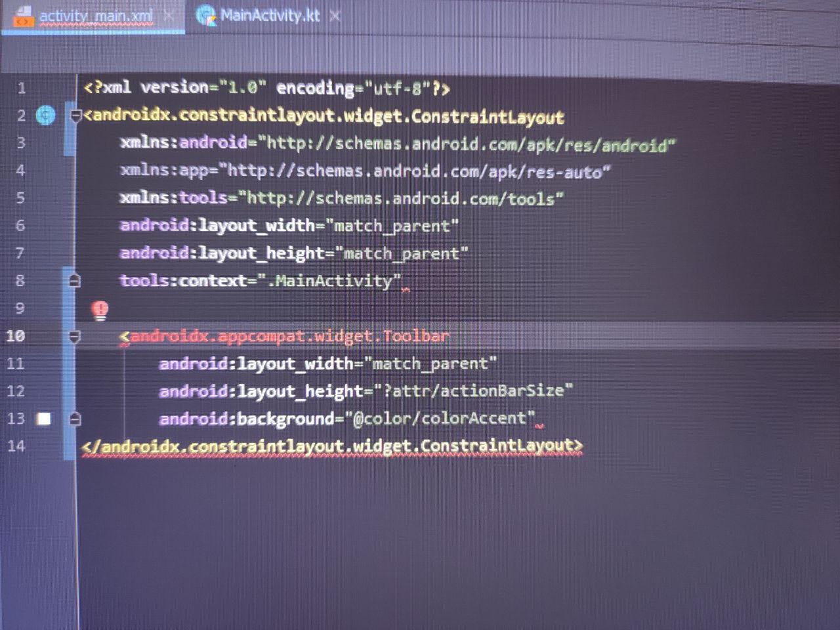Click line number 14 in the gutter
The width and height of the screenshot is (840, 630).
pos(16,446)
